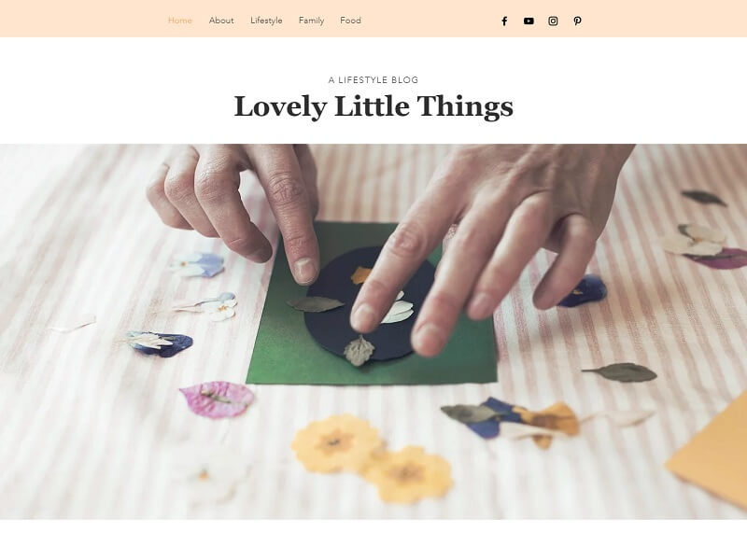Viewport: 747px width, 560px height.
Task: Click the dark green leaf right of card
Action: 620,372
